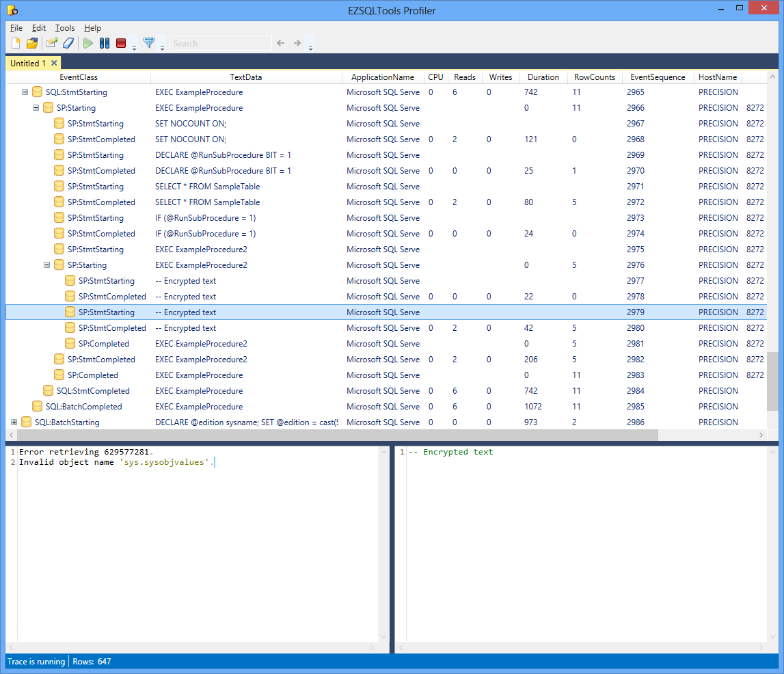The width and height of the screenshot is (784, 674).
Task: Click the event icon on sequence 2979 row
Action: [70, 312]
